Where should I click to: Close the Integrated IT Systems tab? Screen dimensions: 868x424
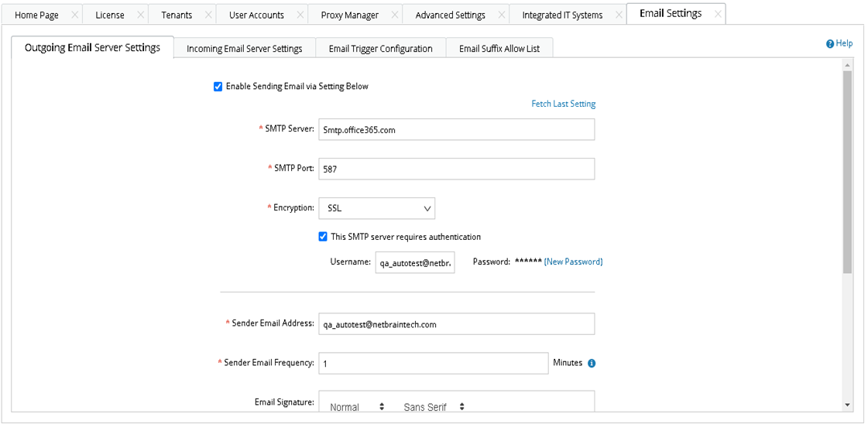tap(619, 15)
